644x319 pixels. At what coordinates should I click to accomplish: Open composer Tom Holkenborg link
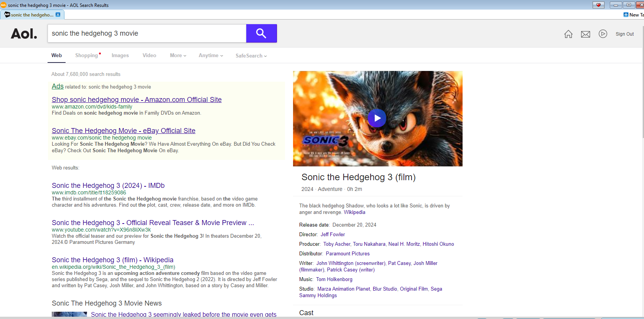tap(334, 279)
